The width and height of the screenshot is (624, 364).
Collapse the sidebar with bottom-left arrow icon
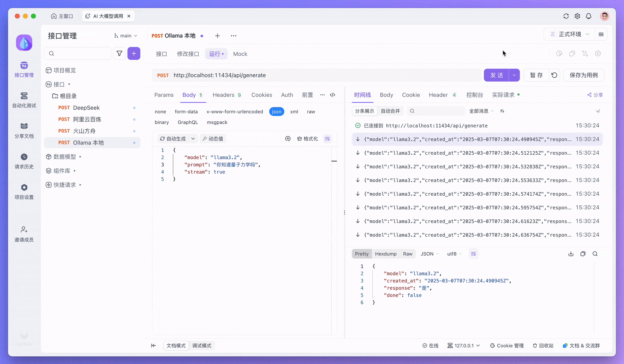point(154,345)
